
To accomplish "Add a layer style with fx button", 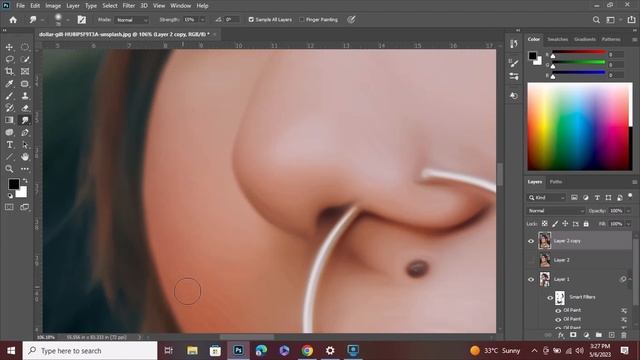I will 561,335.
